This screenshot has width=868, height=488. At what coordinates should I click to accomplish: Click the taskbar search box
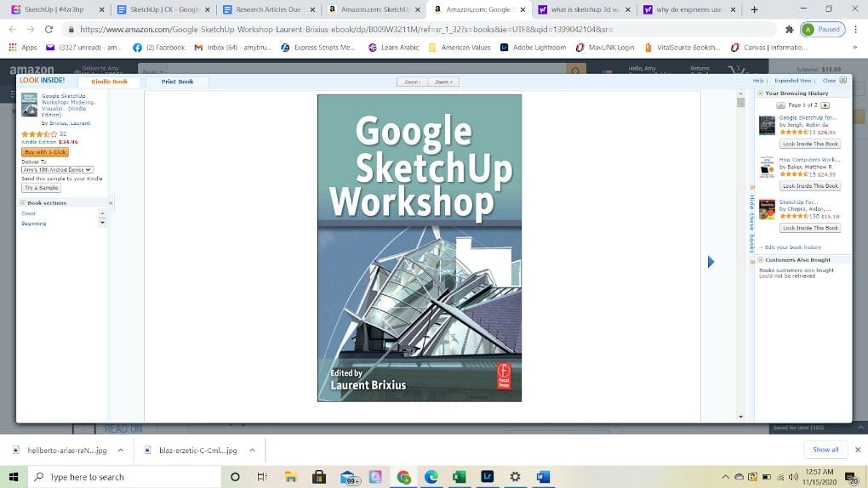pos(124,476)
